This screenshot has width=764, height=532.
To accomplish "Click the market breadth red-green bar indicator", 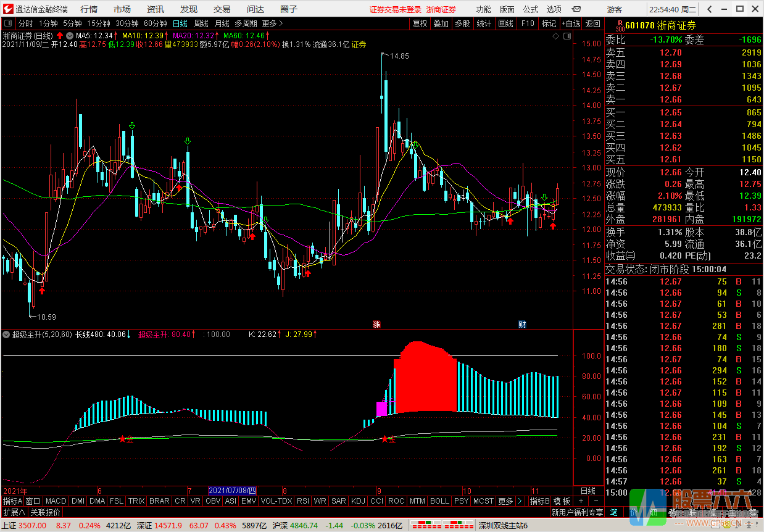I will [x=441, y=525].
